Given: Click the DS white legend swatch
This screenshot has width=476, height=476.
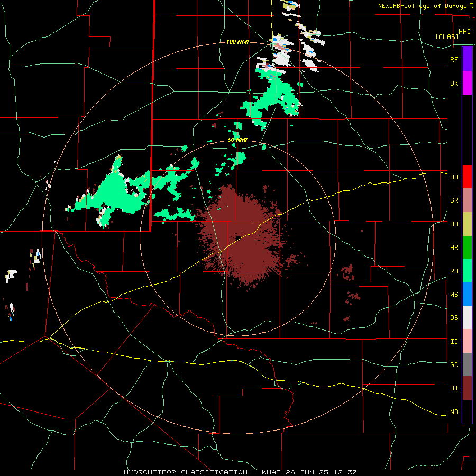Looking at the screenshot, I should click(x=467, y=317).
